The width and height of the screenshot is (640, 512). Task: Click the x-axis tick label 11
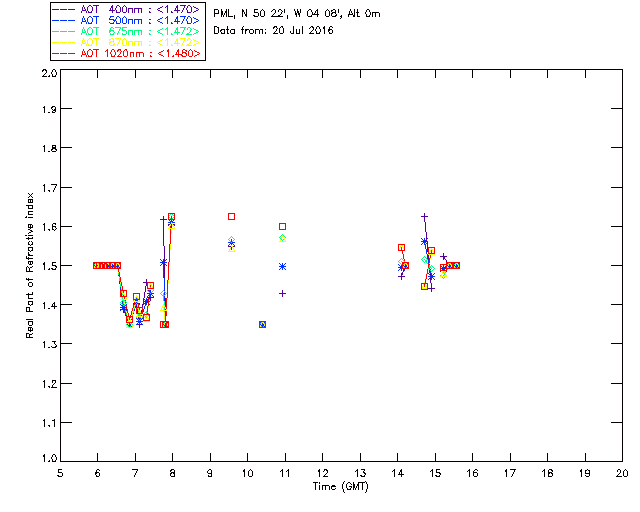pyautogui.click(x=284, y=473)
